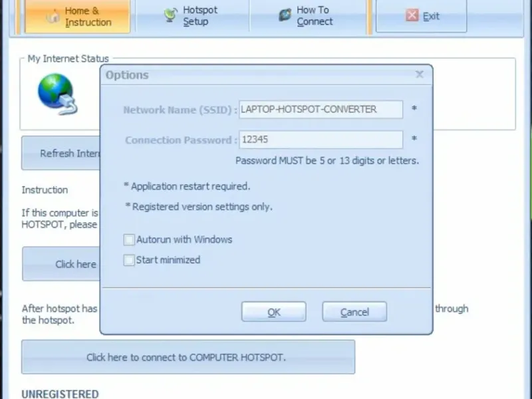Click the Instruction heading text

(x=45, y=190)
